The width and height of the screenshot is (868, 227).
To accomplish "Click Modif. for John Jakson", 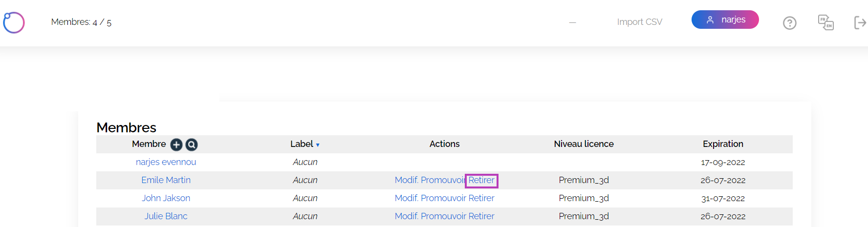I will (x=407, y=198).
